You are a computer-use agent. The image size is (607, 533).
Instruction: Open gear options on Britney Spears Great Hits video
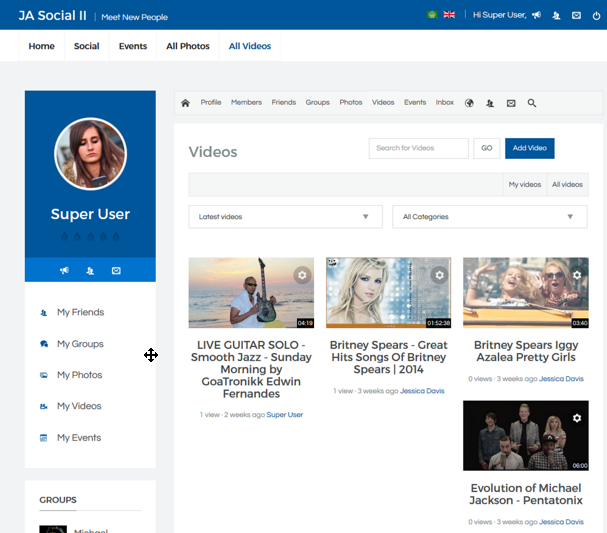(439, 275)
